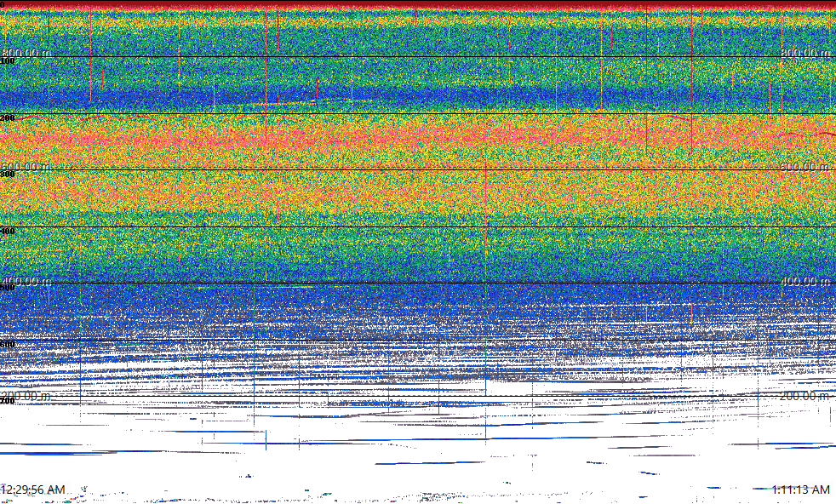
Task: Select the left-side 200.00 m range label
Action: (x=26, y=396)
